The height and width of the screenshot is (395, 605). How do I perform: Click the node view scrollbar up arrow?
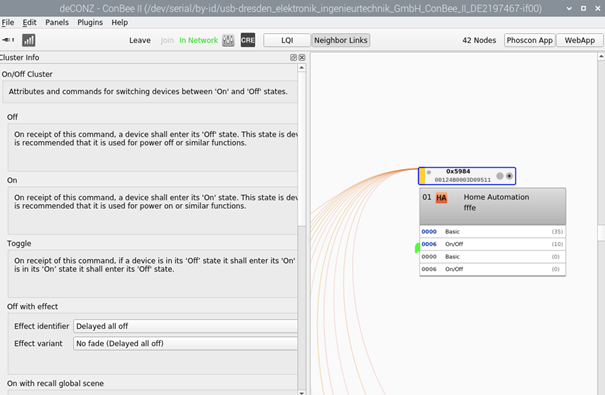pyautogui.click(x=601, y=56)
